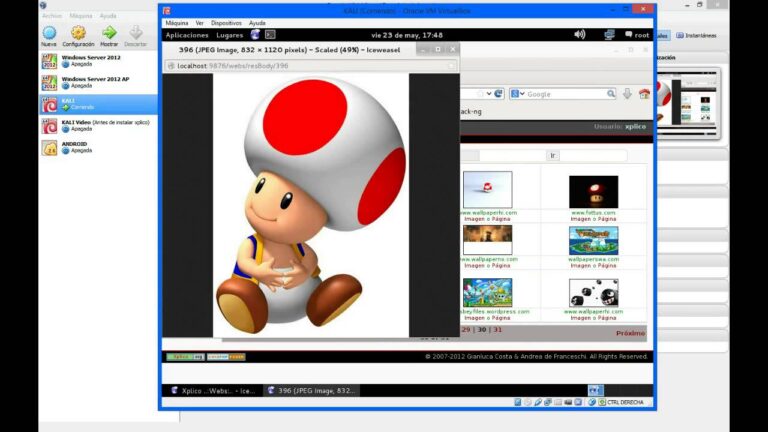The width and height of the screenshot is (768, 432).
Task: Select the ANDROID virtual machine entry
Action: pos(98,147)
